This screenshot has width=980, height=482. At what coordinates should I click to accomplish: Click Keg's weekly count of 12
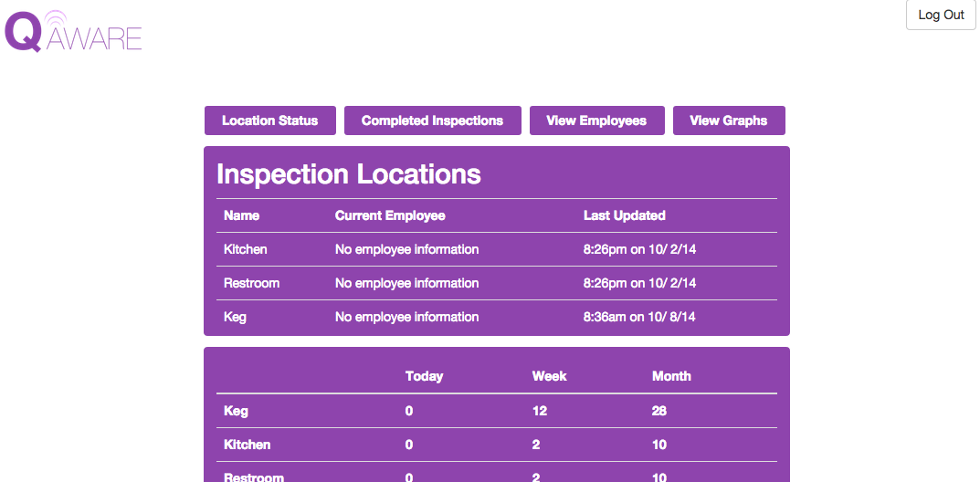click(x=540, y=412)
